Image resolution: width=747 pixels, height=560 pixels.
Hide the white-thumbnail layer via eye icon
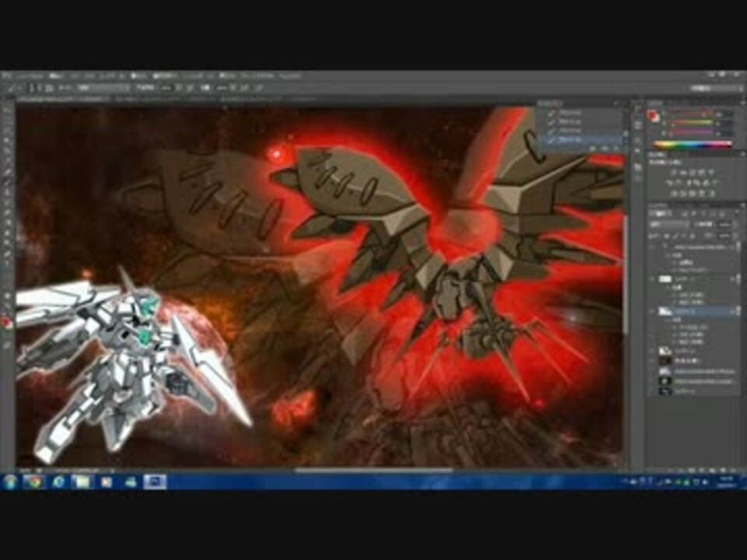click(654, 279)
